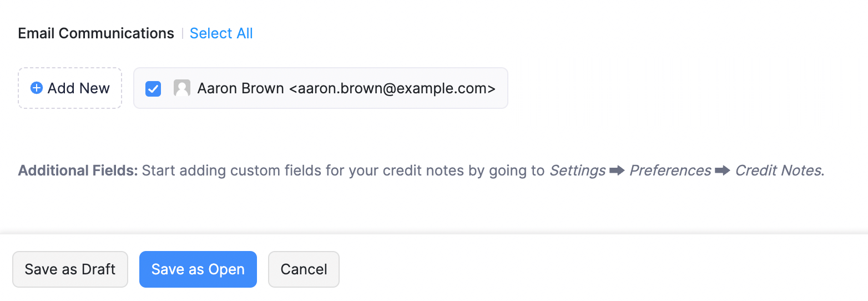Click the aaron.brown@example.com address text
Viewport: 868px width, 301px height.
pos(392,88)
